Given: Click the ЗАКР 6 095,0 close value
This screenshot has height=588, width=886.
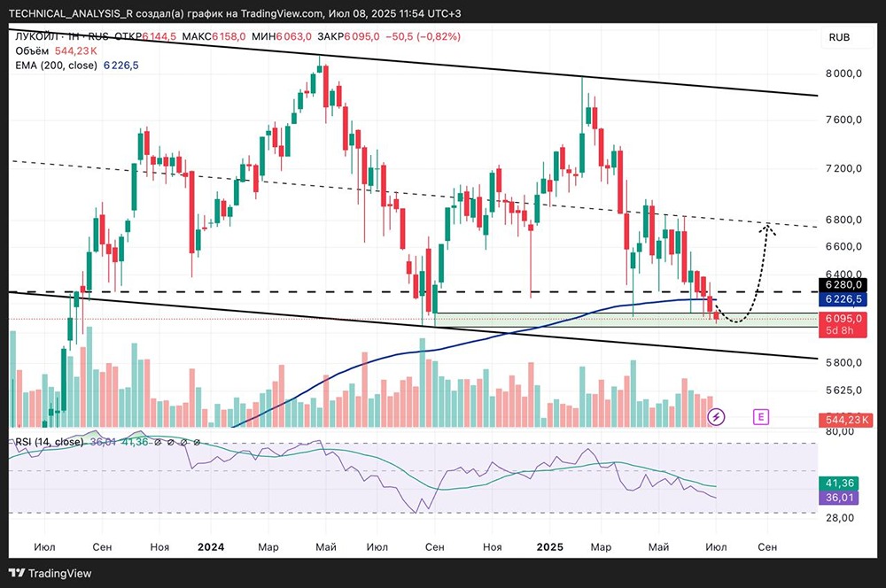Looking at the screenshot, I should tap(348, 36).
